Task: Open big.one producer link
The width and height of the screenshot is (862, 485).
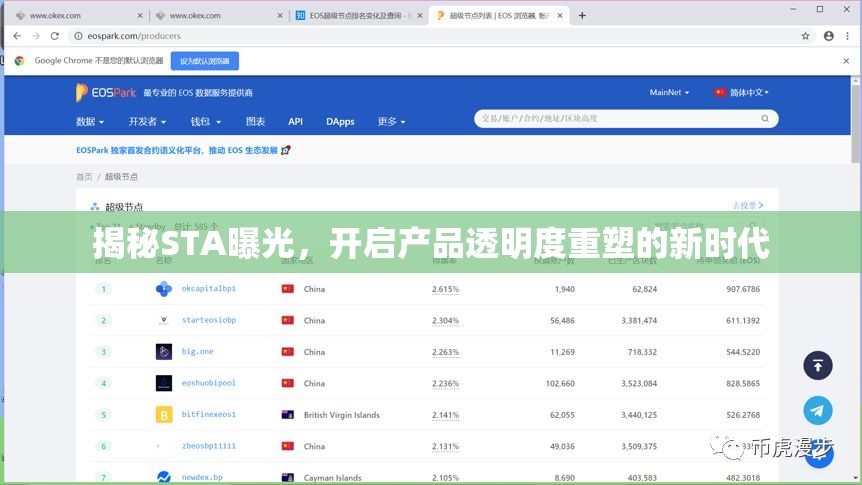Action: tap(197, 351)
